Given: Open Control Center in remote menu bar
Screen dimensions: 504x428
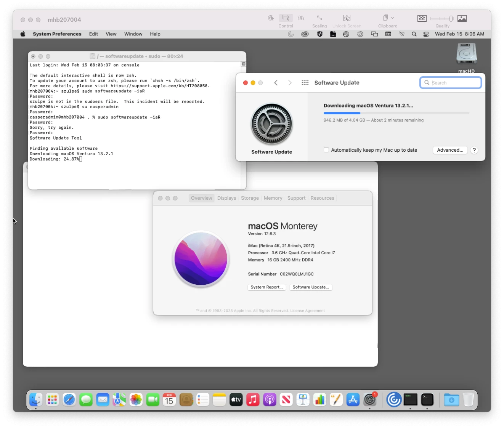Looking at the screenshot, I should 426,34.
